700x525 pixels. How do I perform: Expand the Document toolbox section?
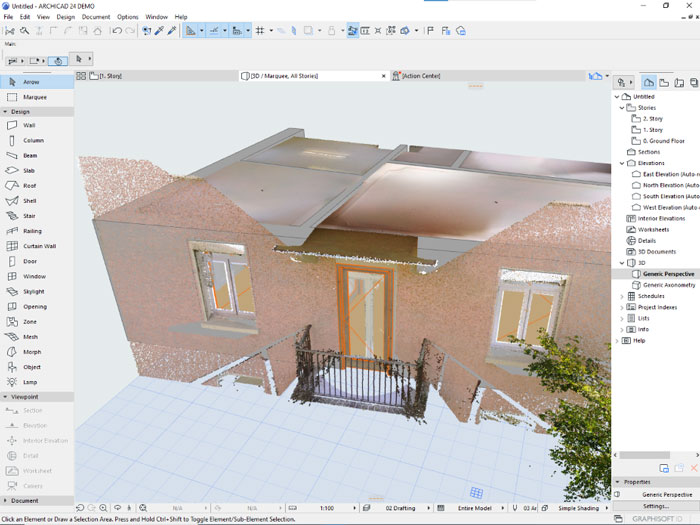pyautogui.click(x=5, y=501)
